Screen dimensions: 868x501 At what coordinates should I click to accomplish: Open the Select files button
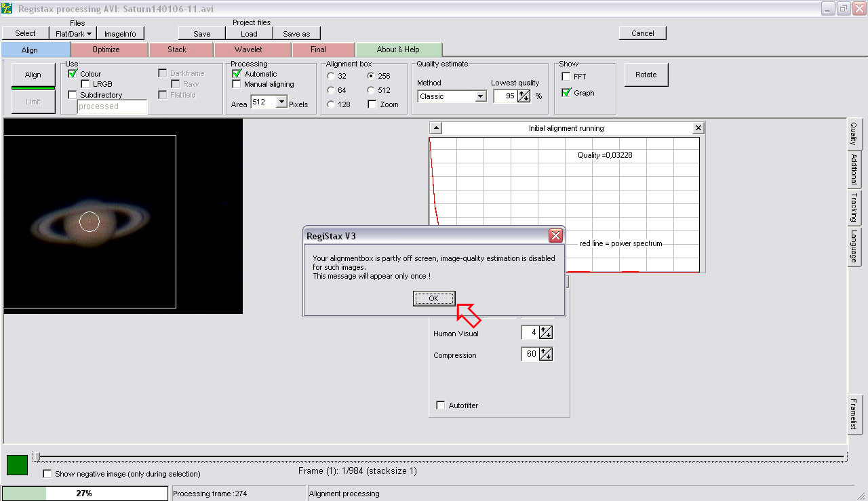pyautogui.click(x=25, y=33)
